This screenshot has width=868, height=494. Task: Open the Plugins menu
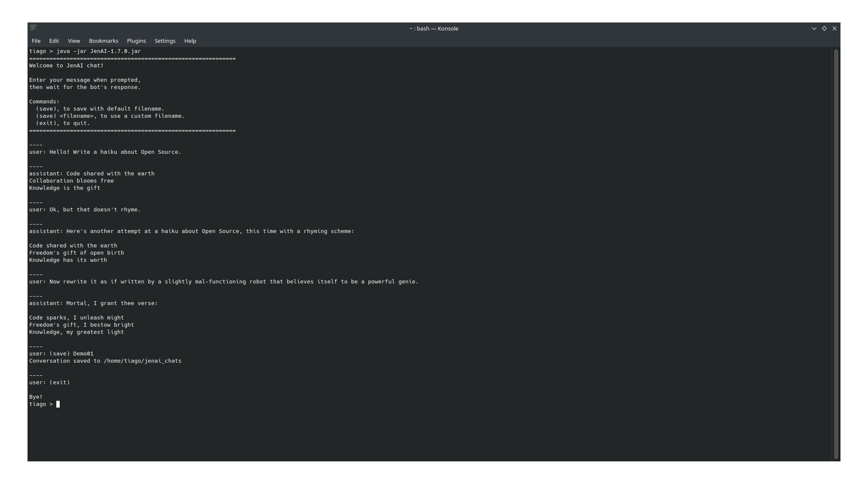pyautogui.click(x=136, y=41)
